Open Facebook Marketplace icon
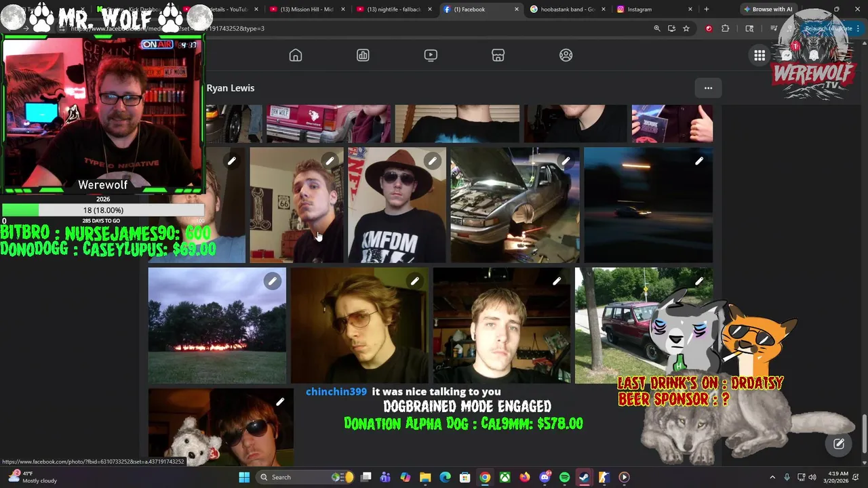 coord(498,56)
